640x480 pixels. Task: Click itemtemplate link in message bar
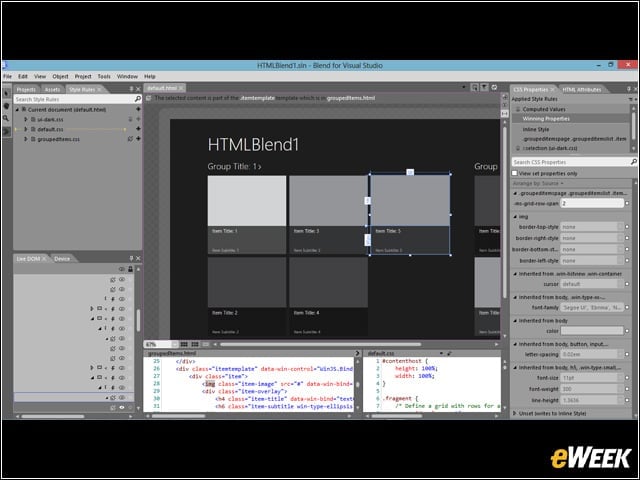coord(258,98)
